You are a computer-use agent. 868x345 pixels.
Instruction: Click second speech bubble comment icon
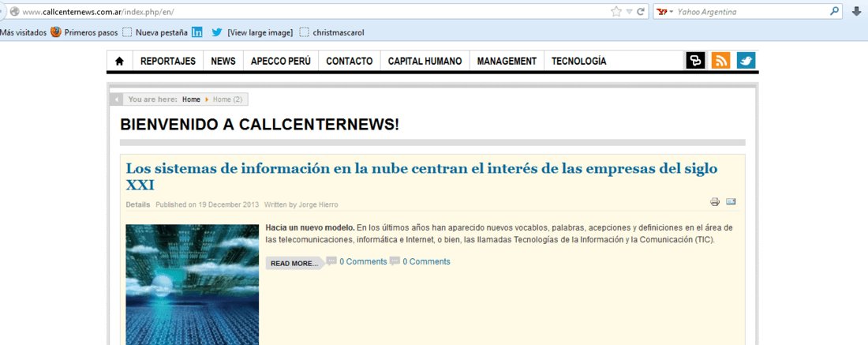click(394, 261)
